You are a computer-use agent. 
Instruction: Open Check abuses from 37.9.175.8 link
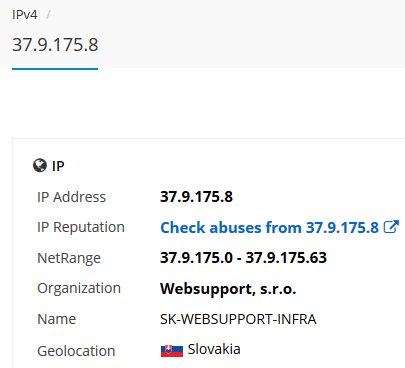click(269, 227)
